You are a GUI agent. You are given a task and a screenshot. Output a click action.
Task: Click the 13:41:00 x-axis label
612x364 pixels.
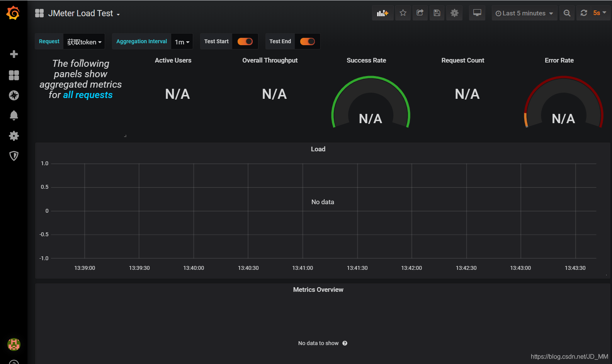coord(303,268)
